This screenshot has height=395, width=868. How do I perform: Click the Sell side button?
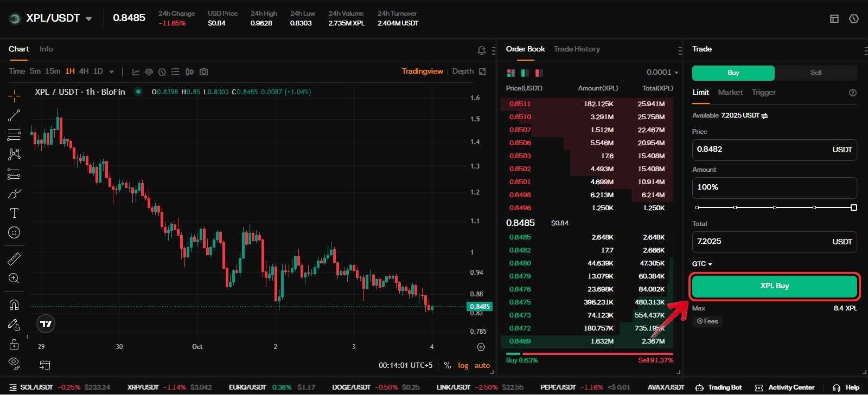point(815,73)
